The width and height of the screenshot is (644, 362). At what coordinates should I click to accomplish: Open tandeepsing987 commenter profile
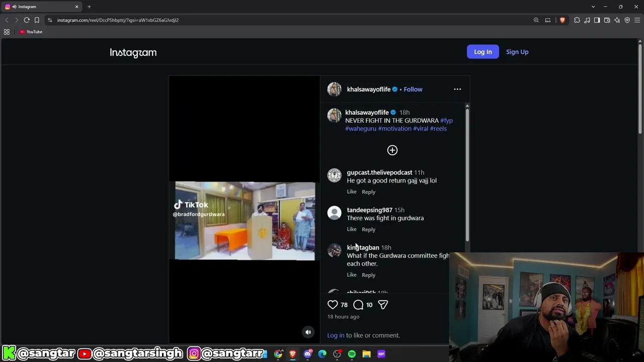coord(369,210)
